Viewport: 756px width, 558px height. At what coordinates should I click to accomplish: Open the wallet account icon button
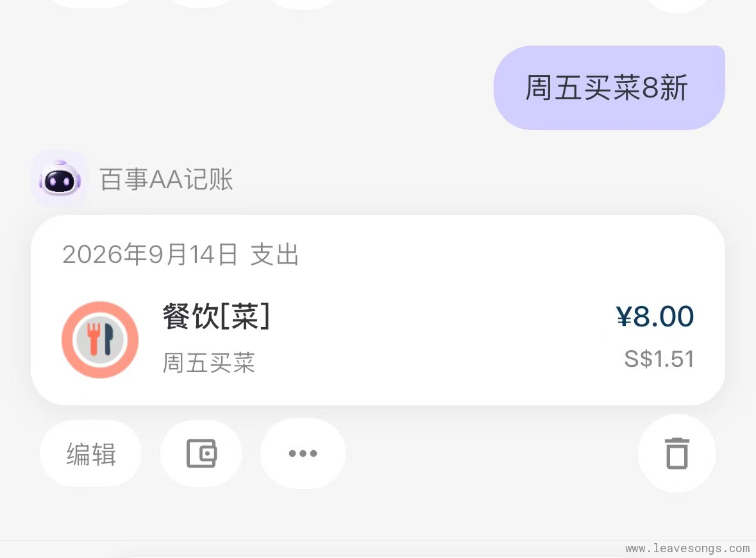201,454
